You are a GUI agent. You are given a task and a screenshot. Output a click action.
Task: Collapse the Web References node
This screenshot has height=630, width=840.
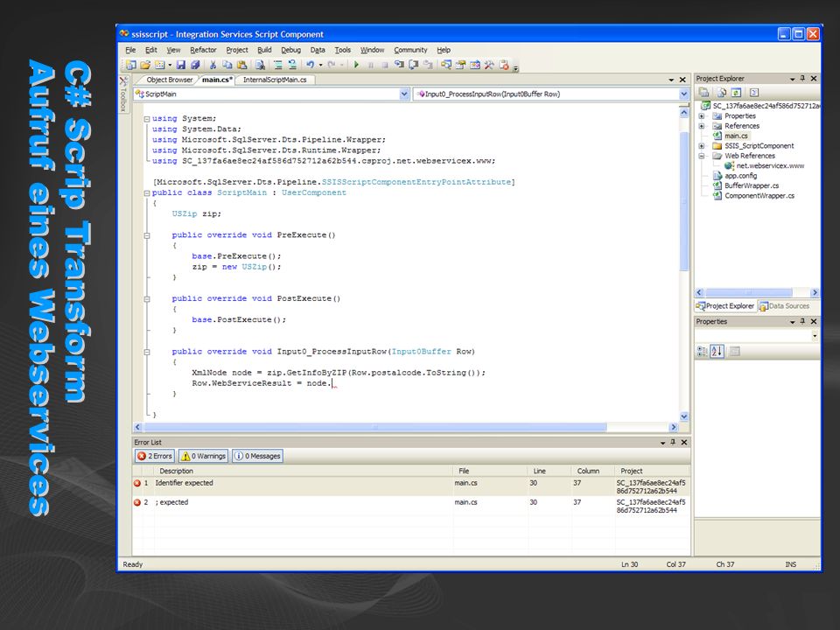click(x=701, y=156)
